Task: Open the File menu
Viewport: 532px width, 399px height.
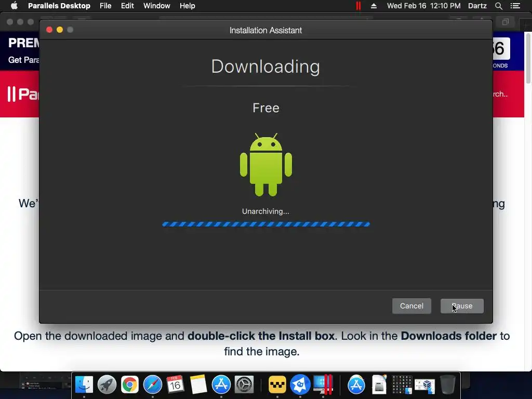Action: (x=105, y=6)
